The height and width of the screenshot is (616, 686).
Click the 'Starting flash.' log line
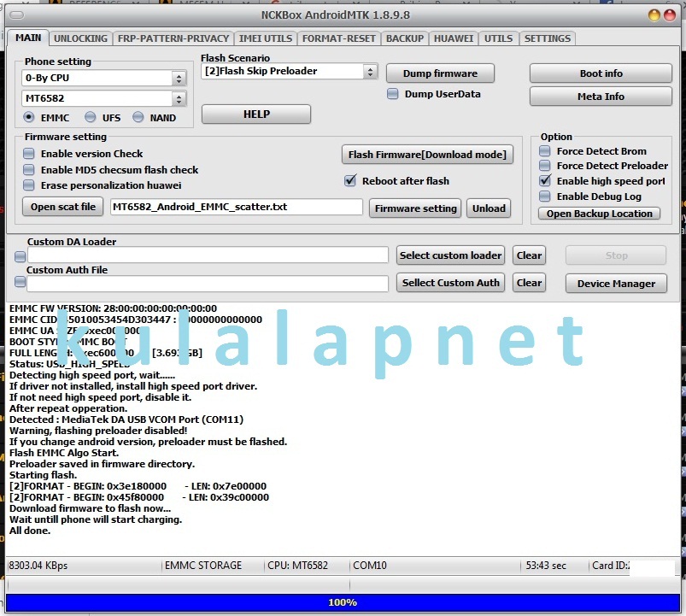coord(44,475)
